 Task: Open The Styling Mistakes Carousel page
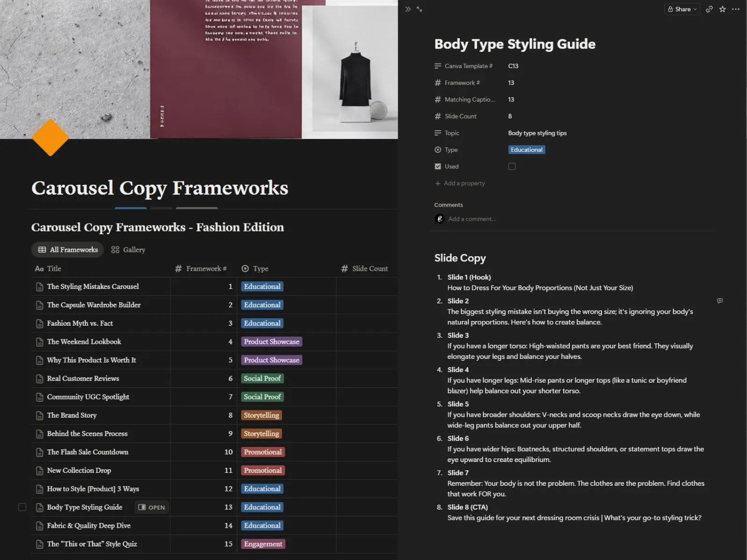point(93,287)
